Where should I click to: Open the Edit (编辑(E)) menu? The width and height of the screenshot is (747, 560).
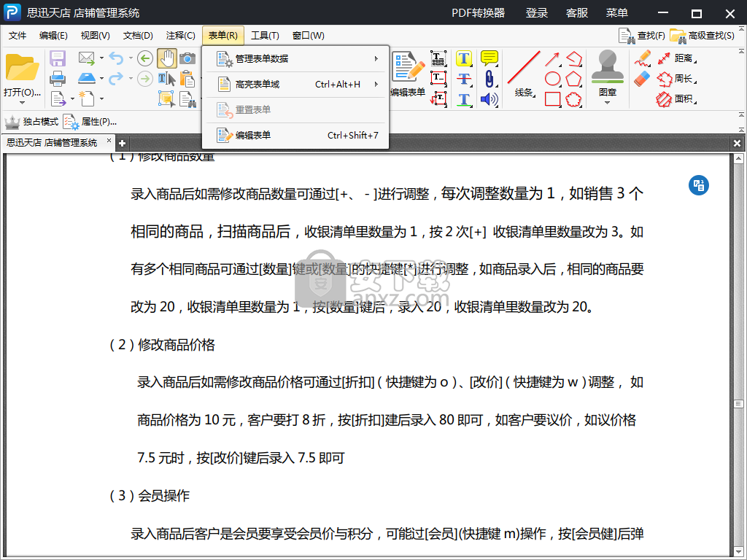[53, 36]
